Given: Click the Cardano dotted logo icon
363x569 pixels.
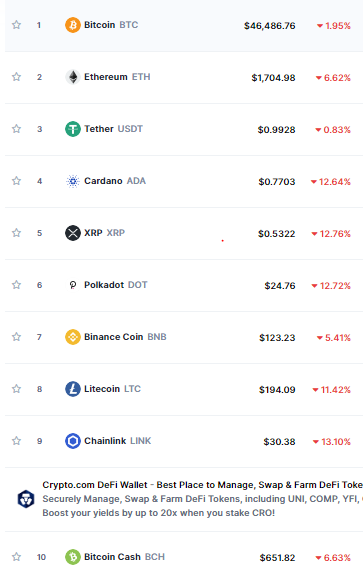Looking at the screenshot, I should click(73, 181).
